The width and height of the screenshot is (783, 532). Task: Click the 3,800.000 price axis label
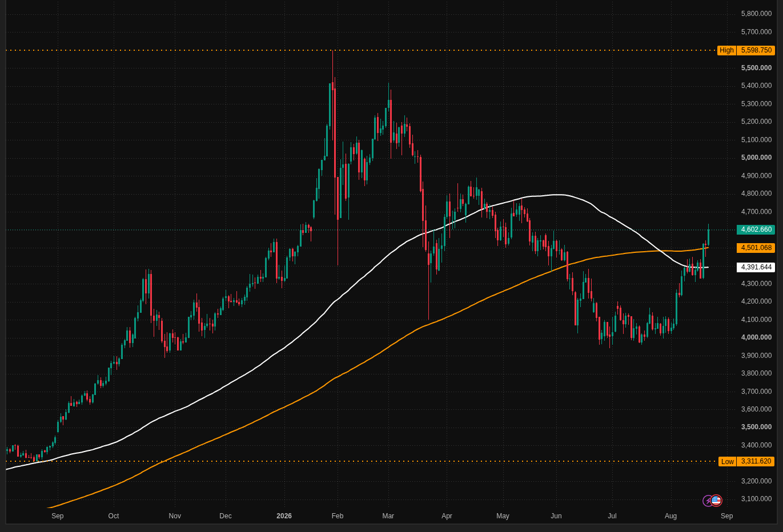(756, 373)
